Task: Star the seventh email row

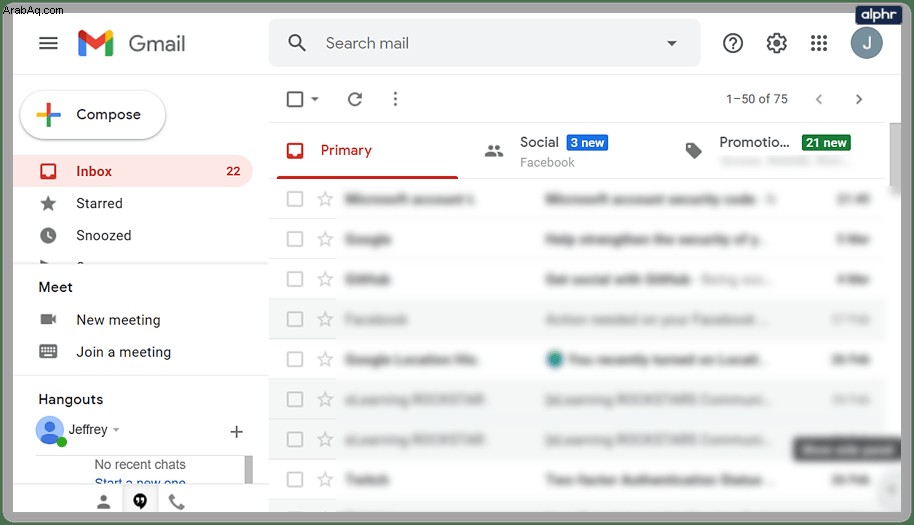Action: 325,439
